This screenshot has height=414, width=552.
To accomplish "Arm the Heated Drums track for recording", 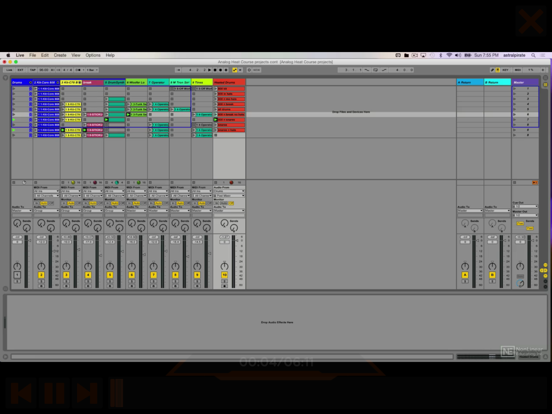I will pos(224,286).
